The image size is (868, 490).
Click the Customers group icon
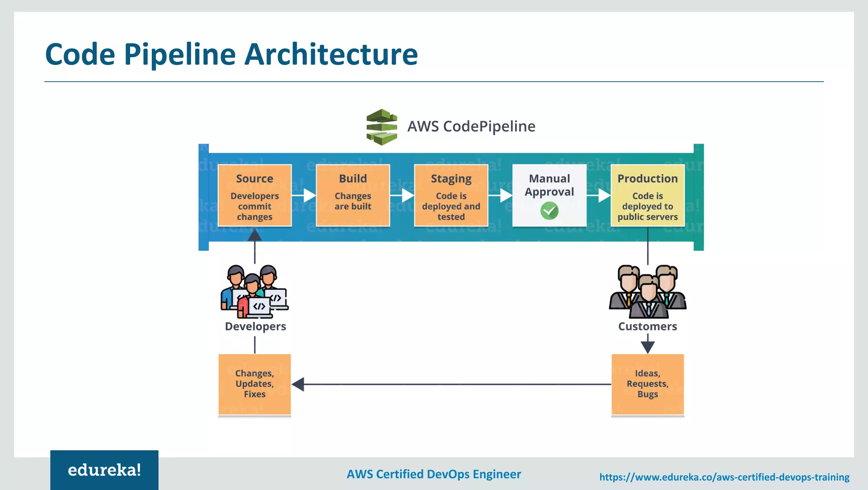pos(648,292)
